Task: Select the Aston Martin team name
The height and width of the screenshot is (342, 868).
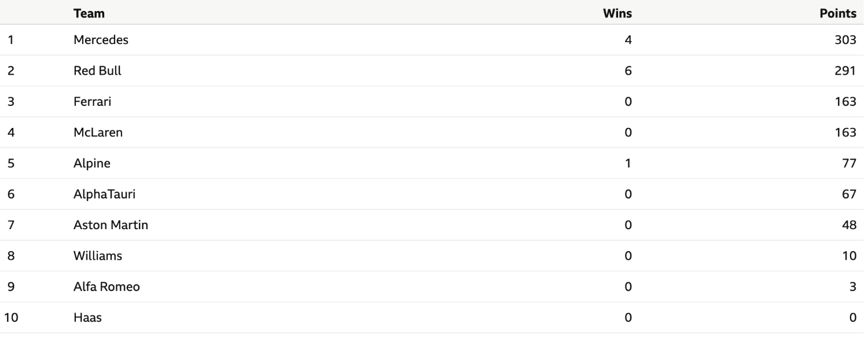Action: coord(111,225)
